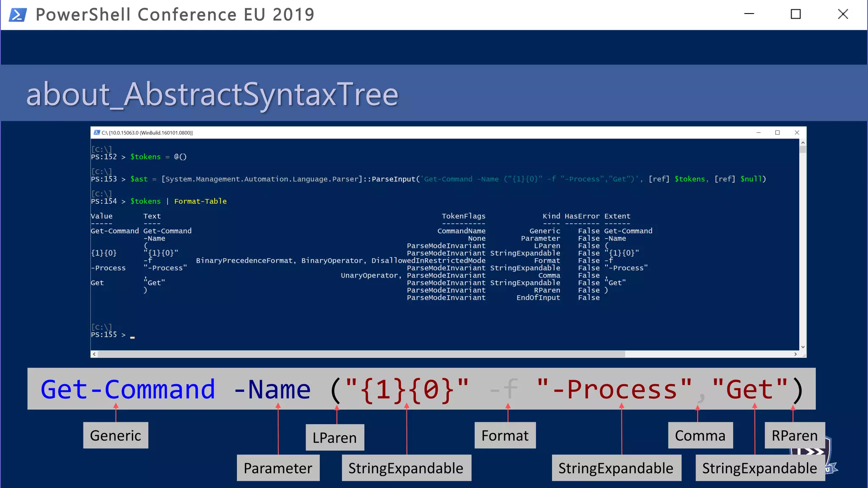Click the Value column header

102,216
